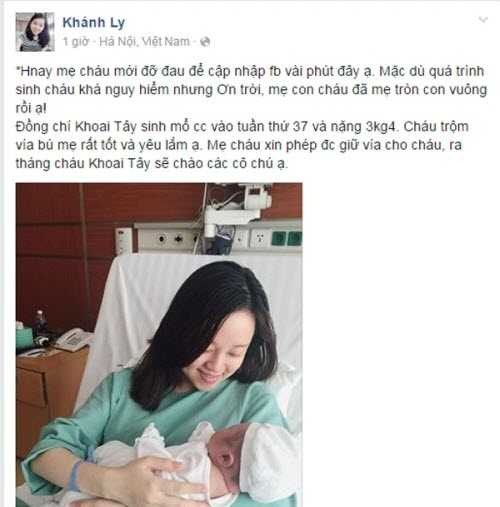Open Khánh Ly's profile picture
Image resolution: width=500 pixels, height=507 pixels.
[35, 32]
